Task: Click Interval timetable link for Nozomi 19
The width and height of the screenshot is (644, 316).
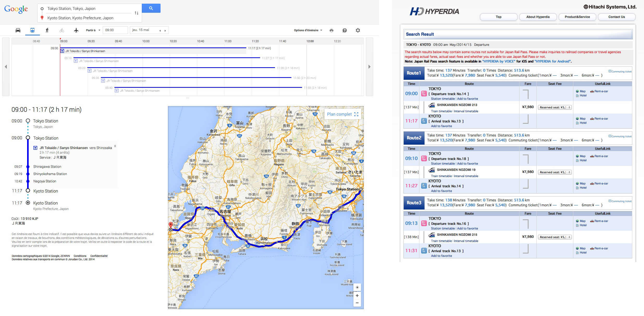Action: [466, 176]
